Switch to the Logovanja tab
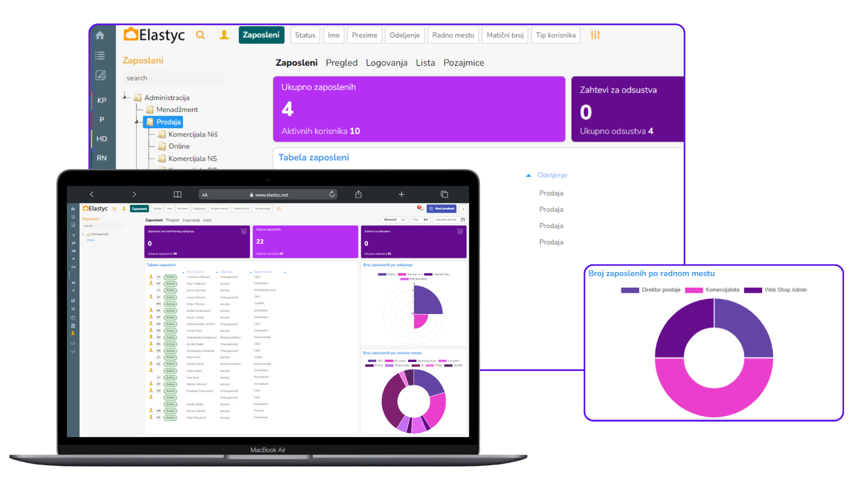The height and width of the screenshot is (488, 868). point(386,63)
